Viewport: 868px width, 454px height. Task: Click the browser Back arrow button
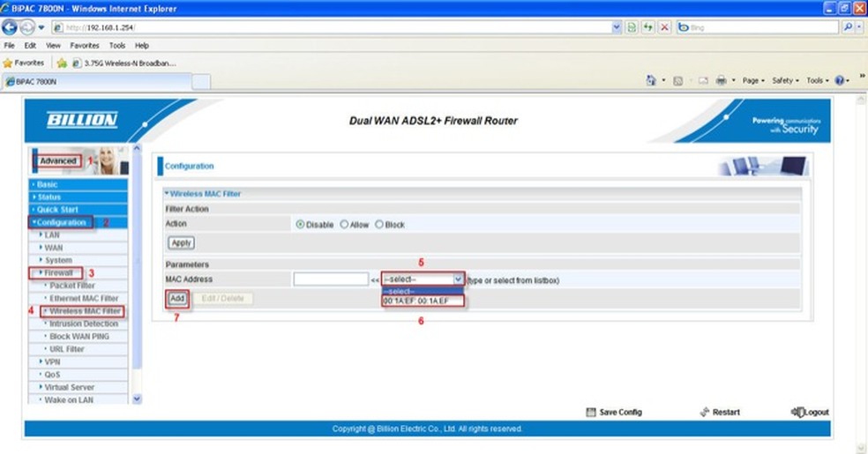[10, 27]
